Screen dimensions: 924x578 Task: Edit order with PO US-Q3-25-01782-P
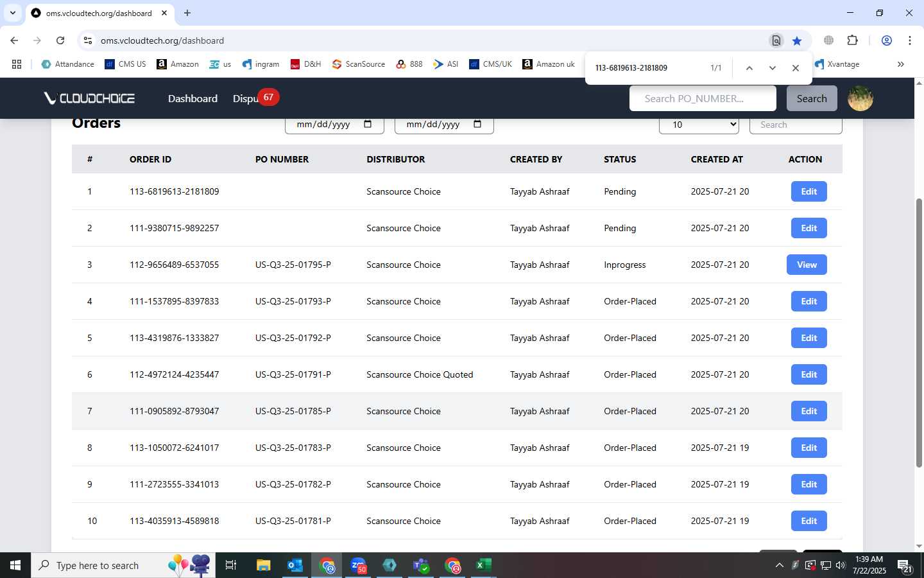[x=809, y=484]
